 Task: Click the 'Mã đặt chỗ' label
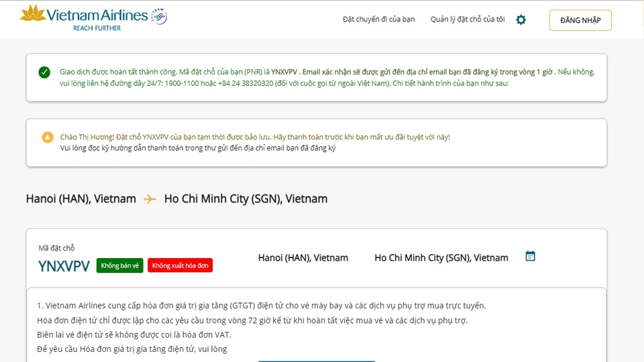(56, 248)
